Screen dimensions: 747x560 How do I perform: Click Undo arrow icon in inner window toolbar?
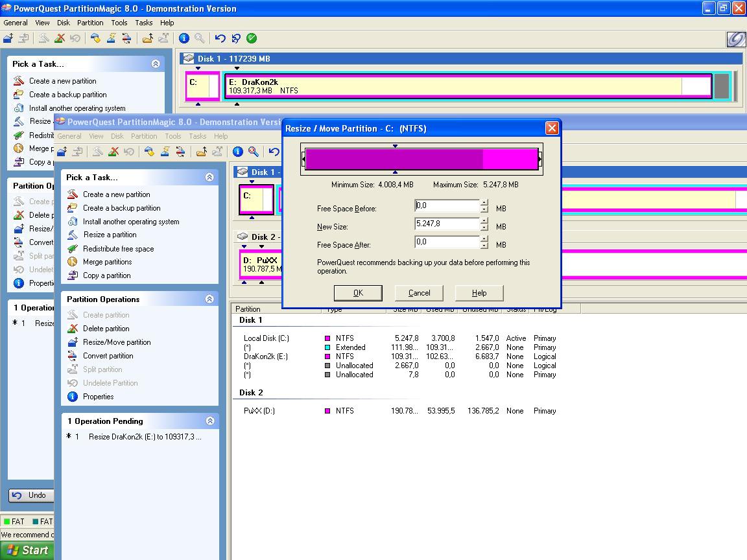click(x=274, y=152)
